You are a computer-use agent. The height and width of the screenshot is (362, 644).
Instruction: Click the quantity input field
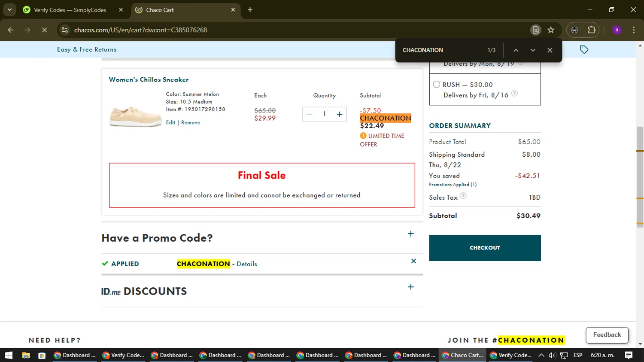tap(325, 114)
